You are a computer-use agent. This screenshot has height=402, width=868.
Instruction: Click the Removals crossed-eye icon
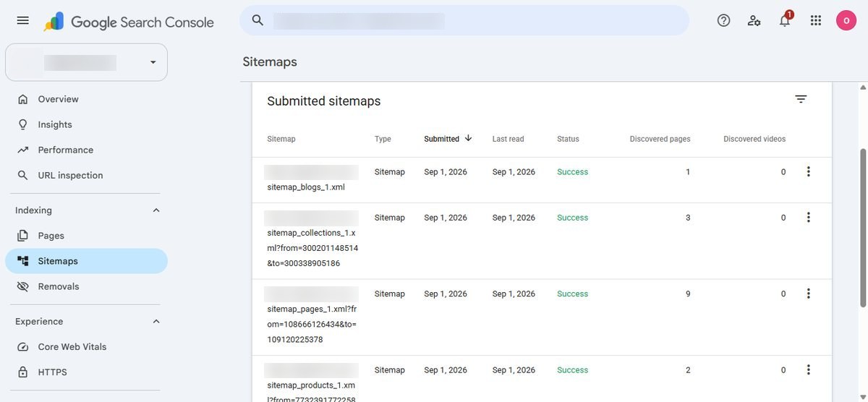click(23, 286)
